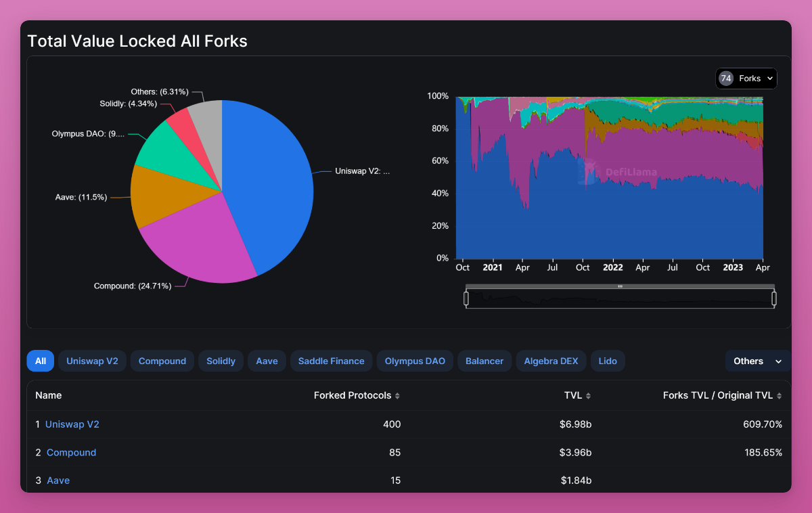Click the Others dropdown chevron
812x513 pixels.
tap(777, 361)
